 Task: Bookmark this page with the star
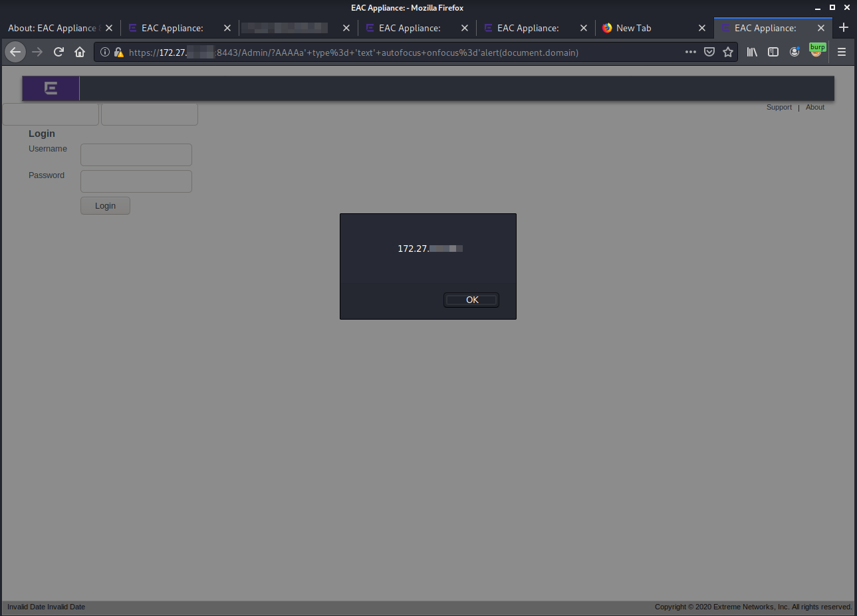tap(728, 52)
